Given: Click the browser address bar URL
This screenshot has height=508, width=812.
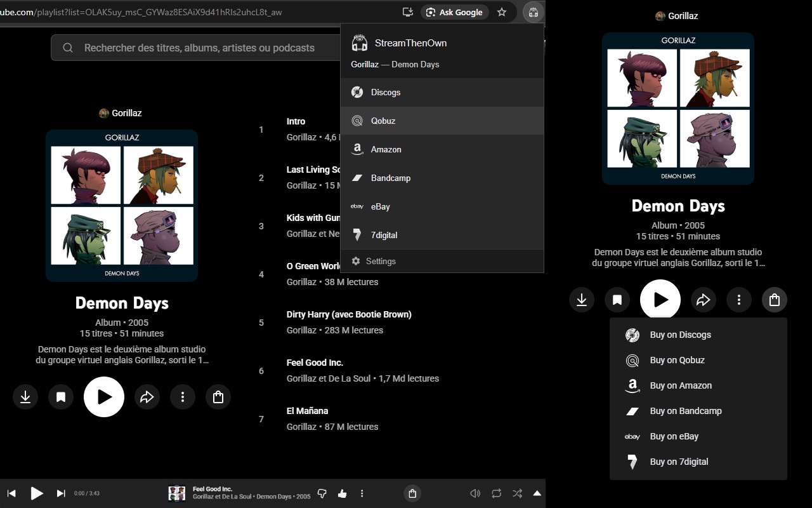Looking at the screenshot, I should 141,12.
